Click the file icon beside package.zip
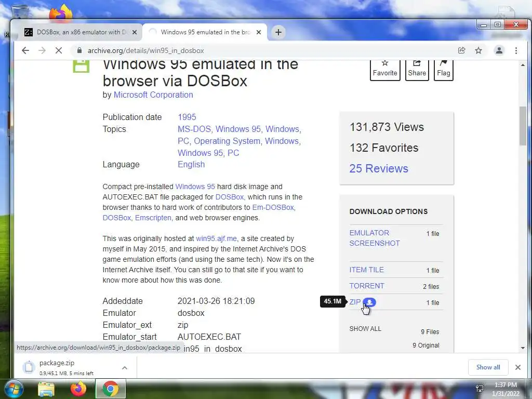The height and width of the screenshot is (399, 532). (29, 367)
